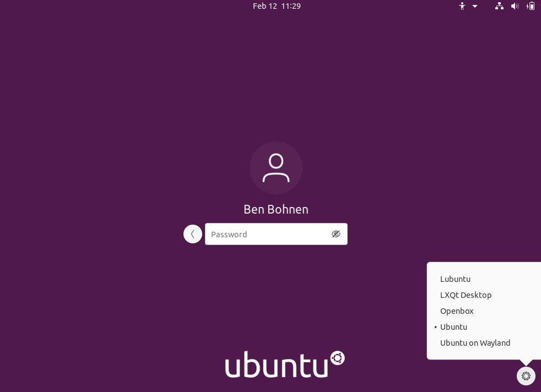Click the volume speaker icon
Screen dimensions: 541x392
click(515, 6)
